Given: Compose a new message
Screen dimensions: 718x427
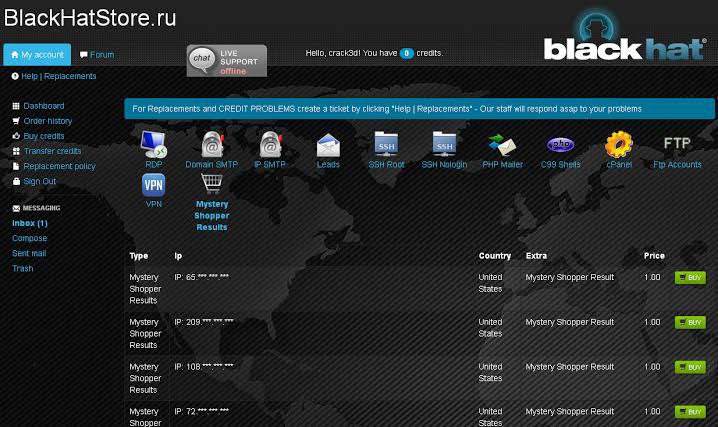Looking at the screenshot, I should [29, 238].
